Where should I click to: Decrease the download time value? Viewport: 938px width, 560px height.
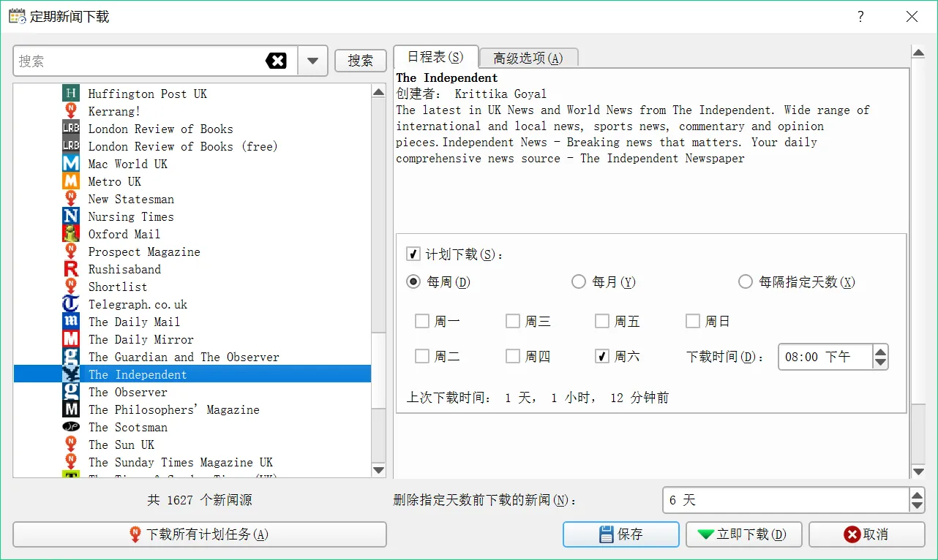pyautogui.click(x=881, y=363)
